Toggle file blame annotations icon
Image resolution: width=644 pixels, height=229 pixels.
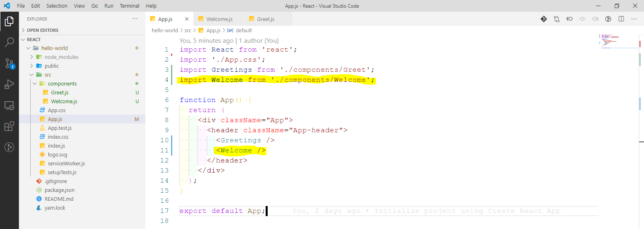click(608, 19)
